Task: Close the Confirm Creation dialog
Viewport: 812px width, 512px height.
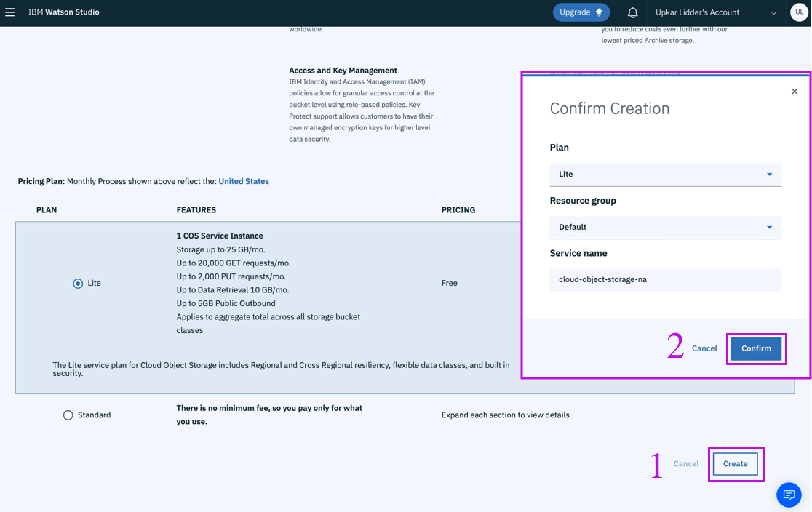Action: click(x=795, y=92)
